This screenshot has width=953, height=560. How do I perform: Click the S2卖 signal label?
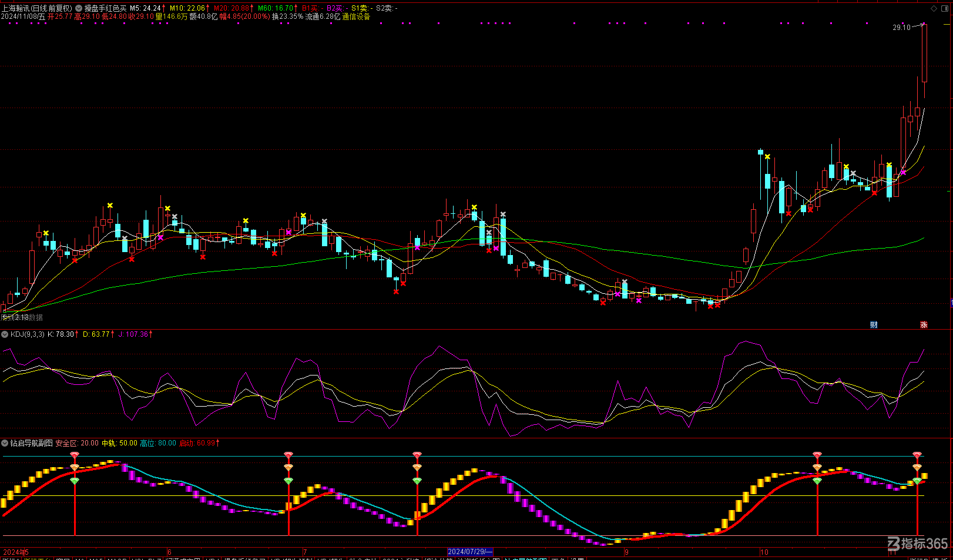coord(387,8)
